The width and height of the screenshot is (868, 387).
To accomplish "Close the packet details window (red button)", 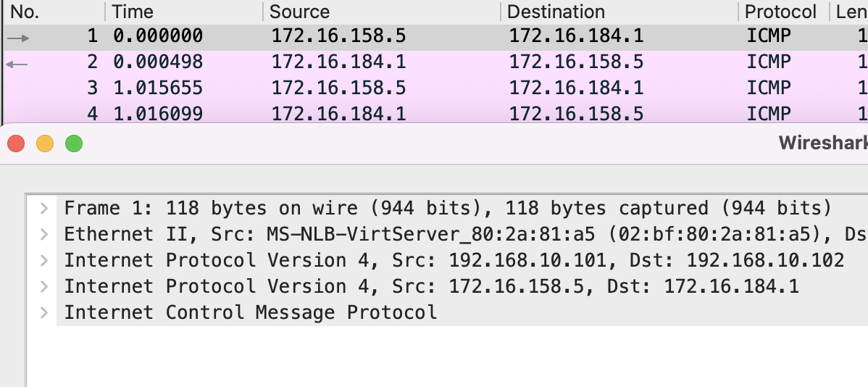I will click(16, 143).
